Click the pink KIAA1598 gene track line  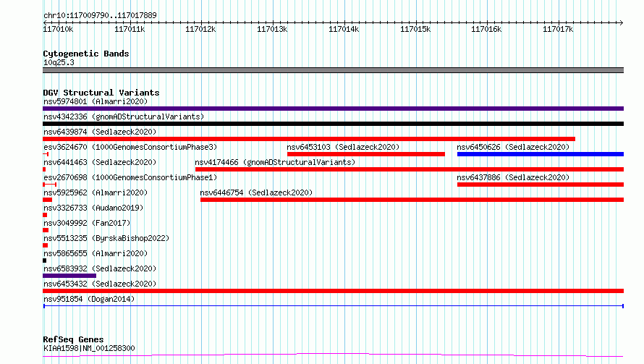tap(333, 355)
